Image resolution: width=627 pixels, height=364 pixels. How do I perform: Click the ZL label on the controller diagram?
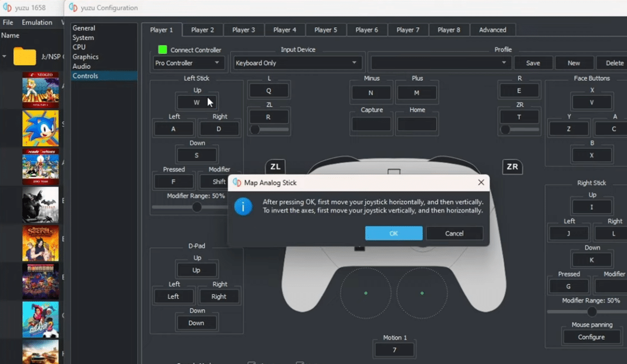coord(275,166)
